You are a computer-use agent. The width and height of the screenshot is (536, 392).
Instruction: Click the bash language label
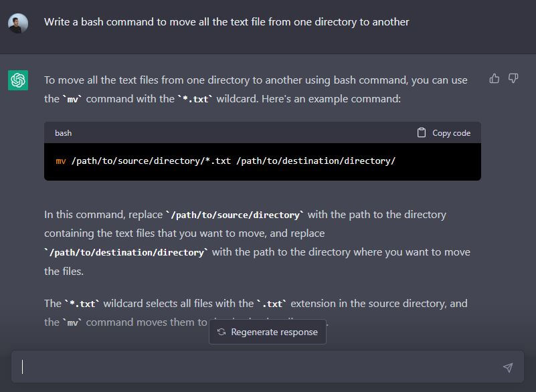64,133
